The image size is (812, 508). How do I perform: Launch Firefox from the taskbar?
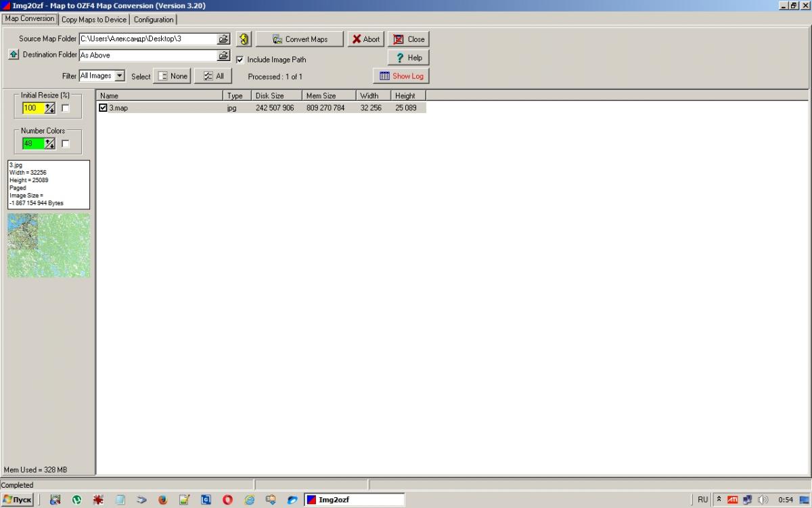point(163,500)
